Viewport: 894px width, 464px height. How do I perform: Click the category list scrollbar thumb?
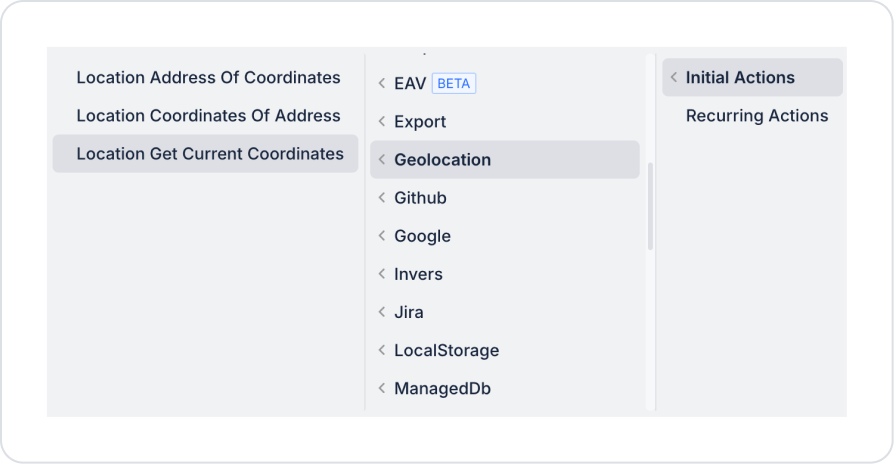click(x=651, y=206)
